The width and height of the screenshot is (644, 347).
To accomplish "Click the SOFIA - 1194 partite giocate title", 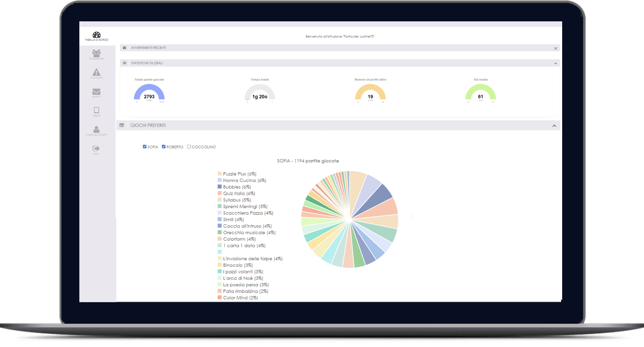I will tap(308, 161).
